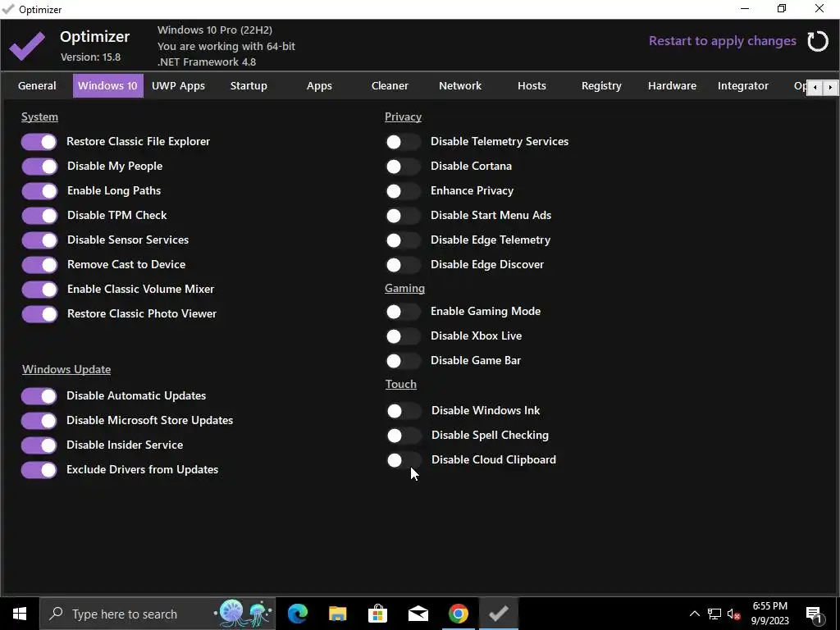Screen dimensions: 840x630
Task: Click the System section heading
Action: (39, 116)
